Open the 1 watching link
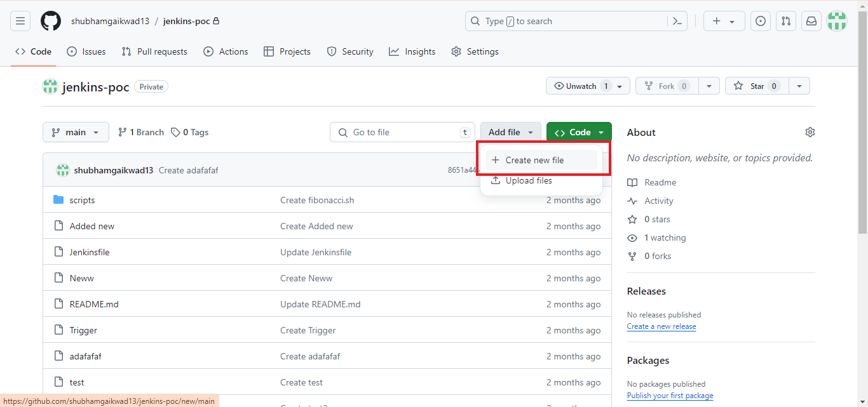868x407 pixels. click(657, 237)
